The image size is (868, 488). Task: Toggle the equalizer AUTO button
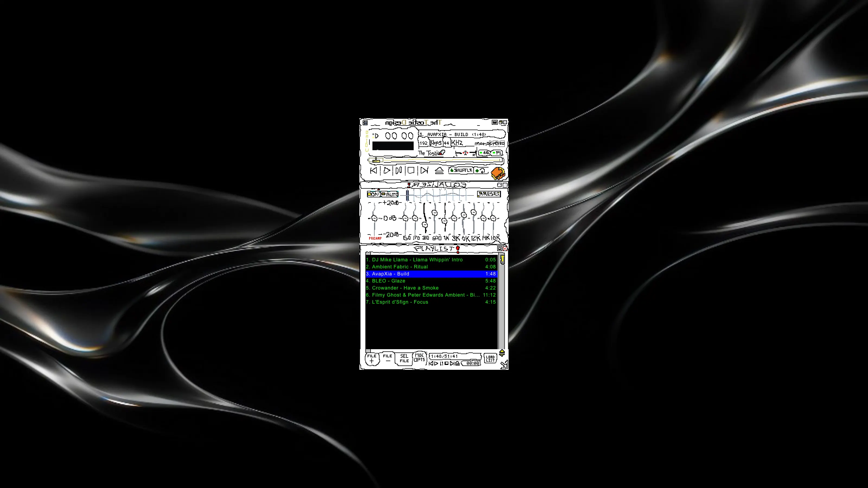(389, 194)
